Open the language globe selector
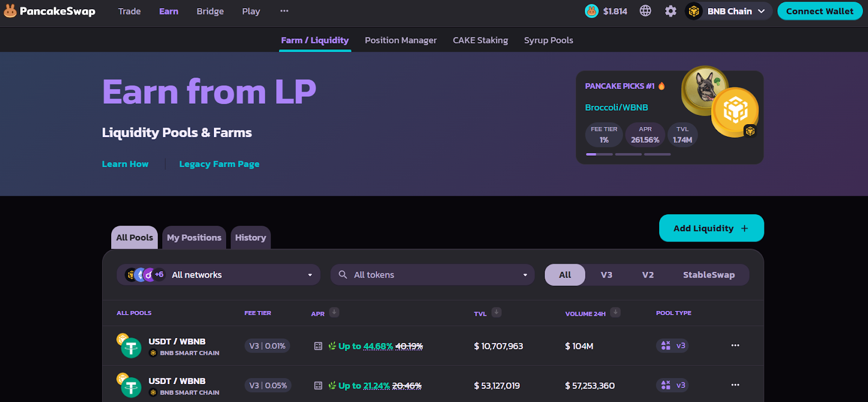Viewport: 868px width, 402px height. (645, 11)
